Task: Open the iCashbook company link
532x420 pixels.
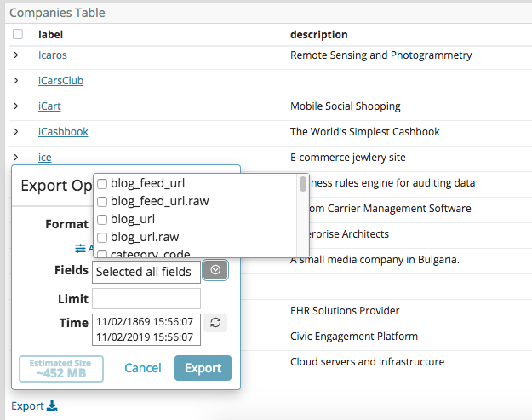Action: (x=63, y=132)
